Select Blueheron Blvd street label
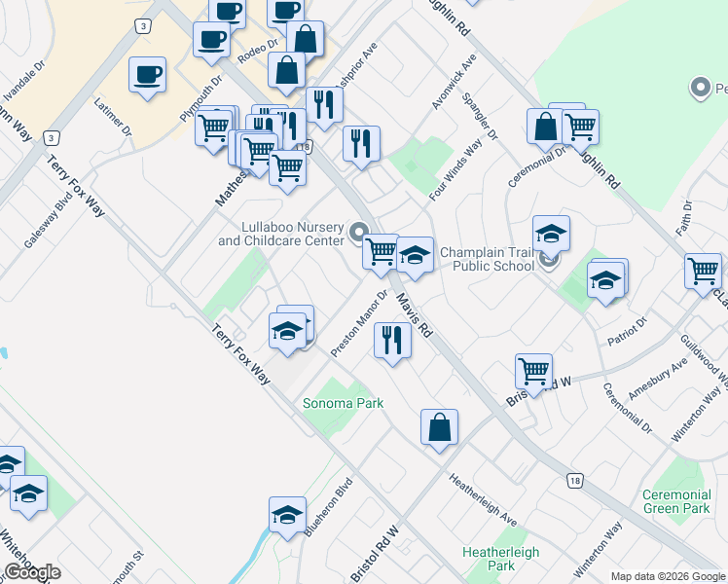The image size is (728, 584). (328, 507)
